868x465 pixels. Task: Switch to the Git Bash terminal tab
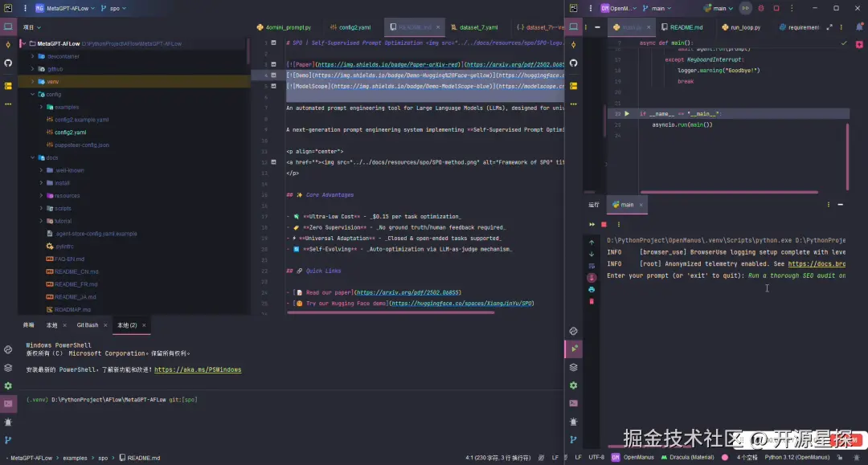tap(88, 325)
